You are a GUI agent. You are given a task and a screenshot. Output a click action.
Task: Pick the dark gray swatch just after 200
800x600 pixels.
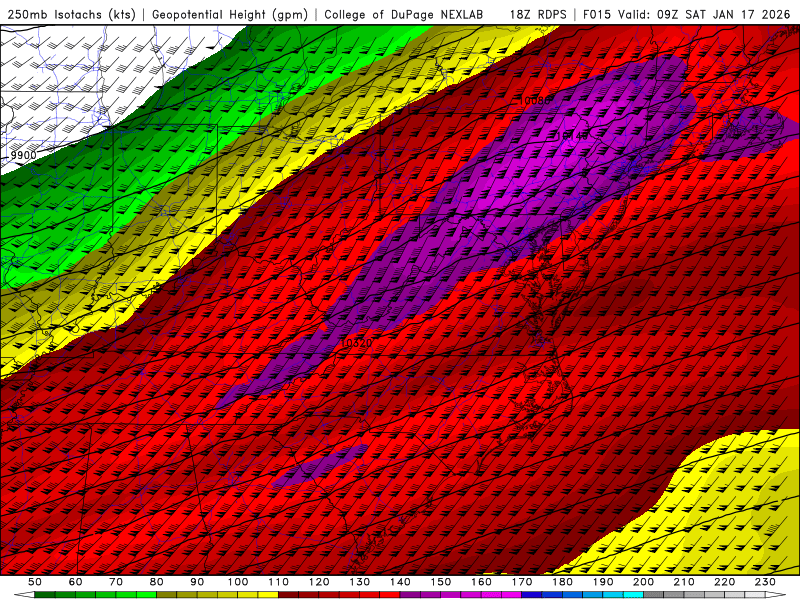pos(654,595)
